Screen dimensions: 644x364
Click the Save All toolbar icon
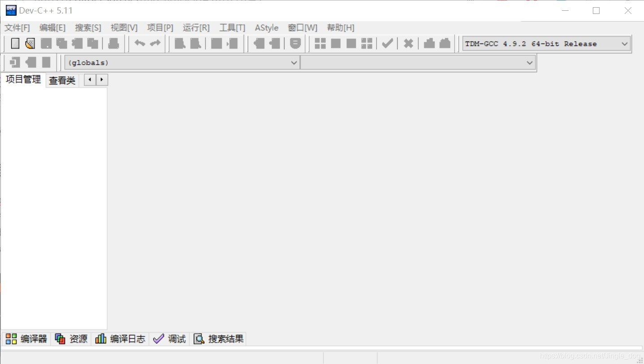pyautogui.click(x=61, y=44)
